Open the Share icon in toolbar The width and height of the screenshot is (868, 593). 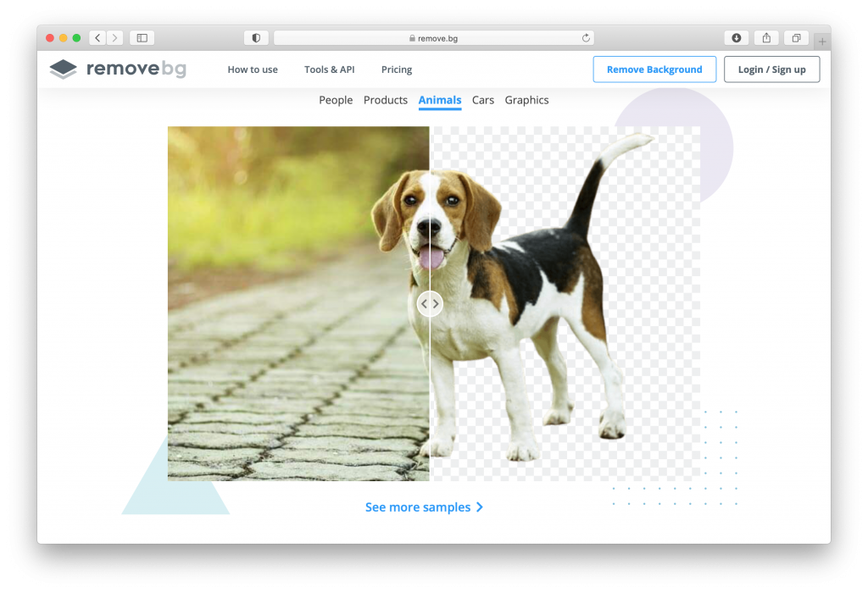coord(766,37)
